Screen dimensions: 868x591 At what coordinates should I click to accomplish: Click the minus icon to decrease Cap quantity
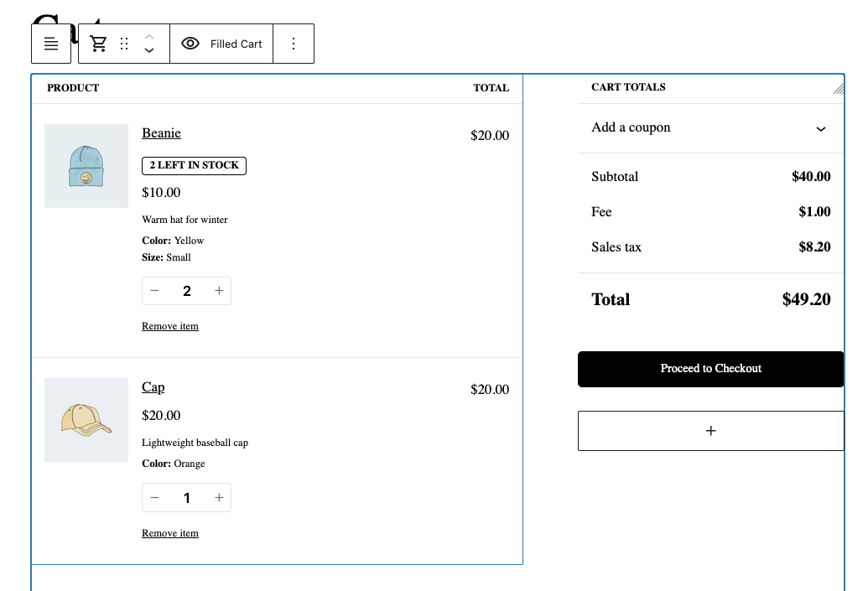coord(154,497)
